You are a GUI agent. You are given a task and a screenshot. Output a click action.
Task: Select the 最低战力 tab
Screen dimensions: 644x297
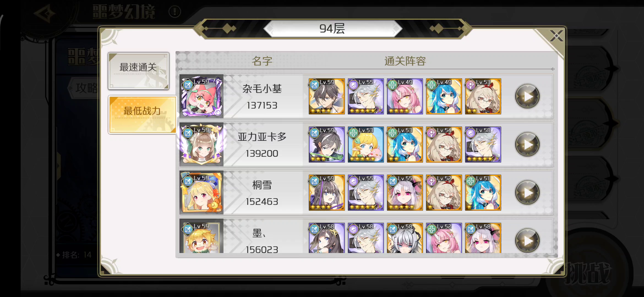click(x=142, y=114)
